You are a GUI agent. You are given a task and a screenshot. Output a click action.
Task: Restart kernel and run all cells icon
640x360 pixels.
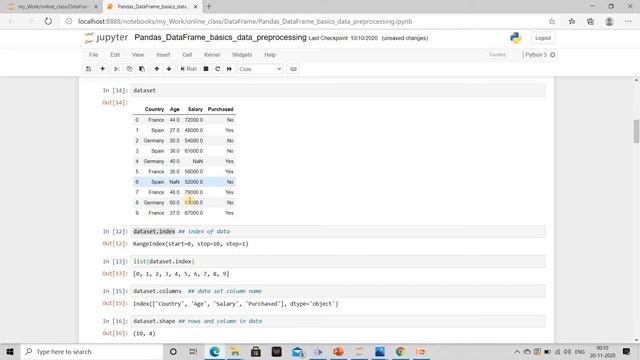229,69
